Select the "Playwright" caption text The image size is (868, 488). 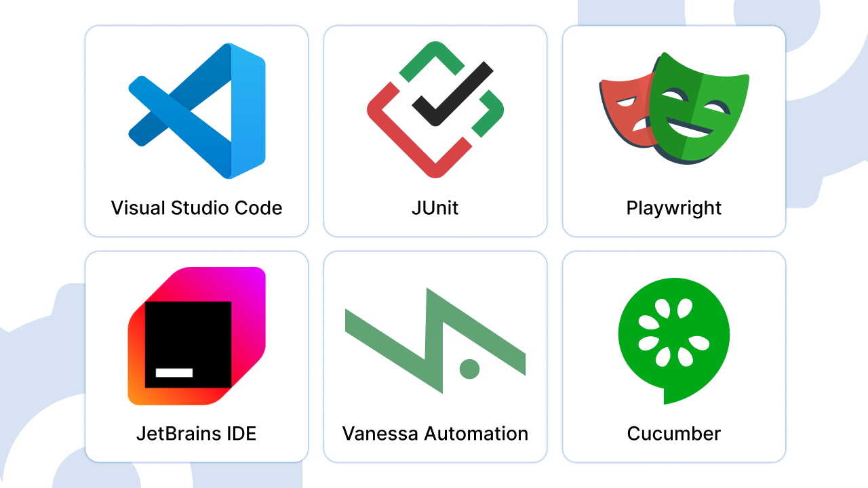(x=674, y=208)
